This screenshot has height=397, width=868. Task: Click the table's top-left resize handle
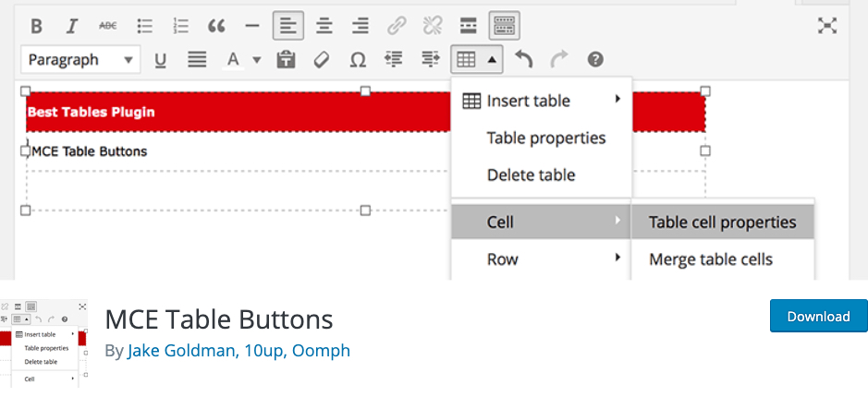click(26, 90)
